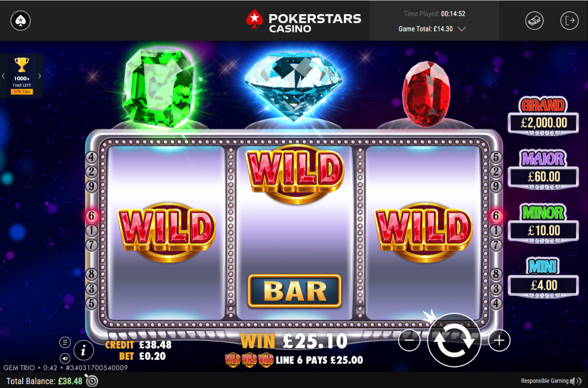Open the cashier money icon
This screenshot has height=388, width=588.
pos(535,21)
